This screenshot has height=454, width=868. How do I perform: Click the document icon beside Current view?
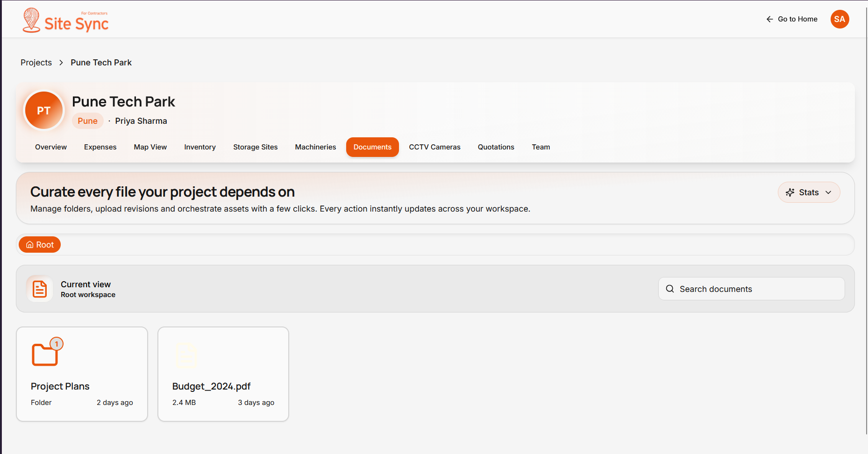coord(40,289)
